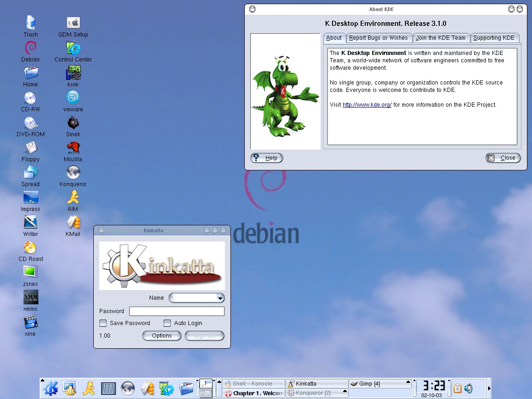
Task: Click the arrow above the K menu icon
Action: (x=42, y=381)
